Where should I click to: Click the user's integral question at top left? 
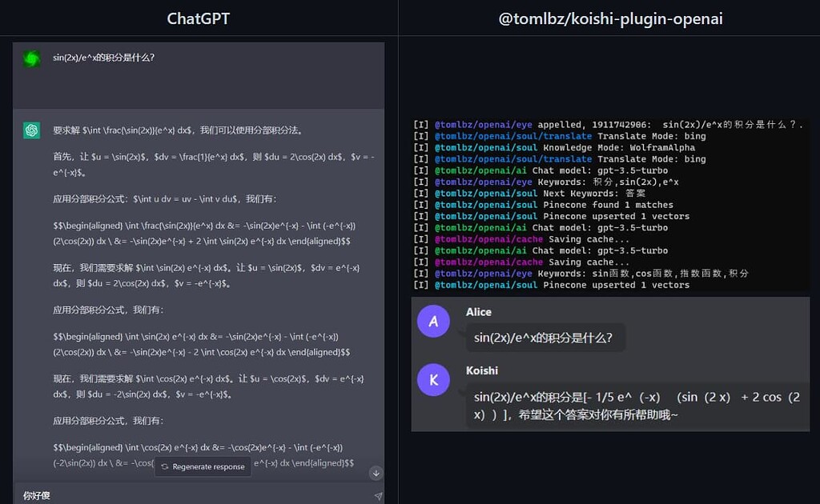click(102, 57)
